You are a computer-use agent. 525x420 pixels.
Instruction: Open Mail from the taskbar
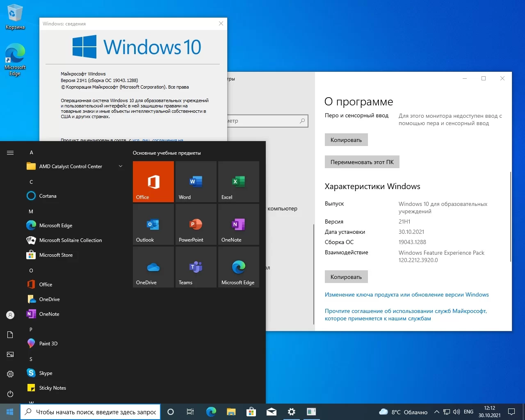point(272,412)
